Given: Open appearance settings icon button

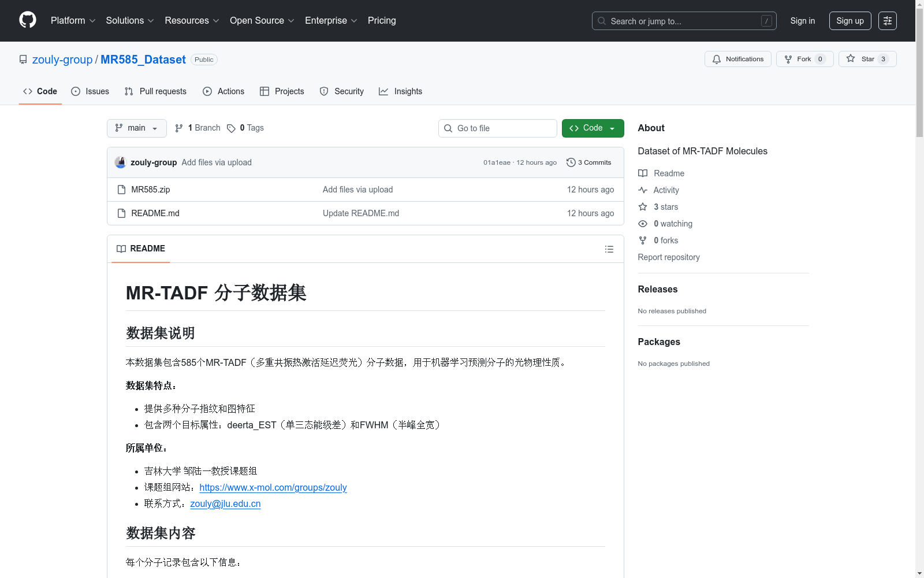Looking at the screenshot, I should click(x=887, y=21).
